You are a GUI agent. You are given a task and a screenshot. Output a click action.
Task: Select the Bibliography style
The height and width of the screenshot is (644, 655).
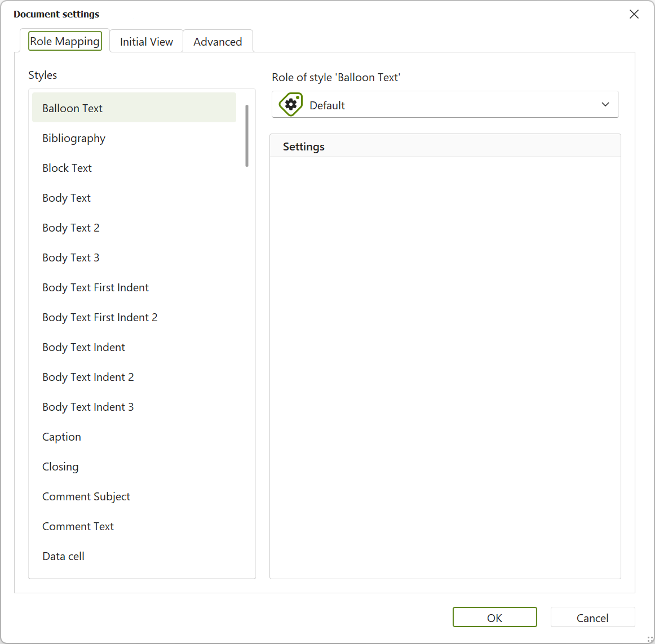[x=134, y=138]
